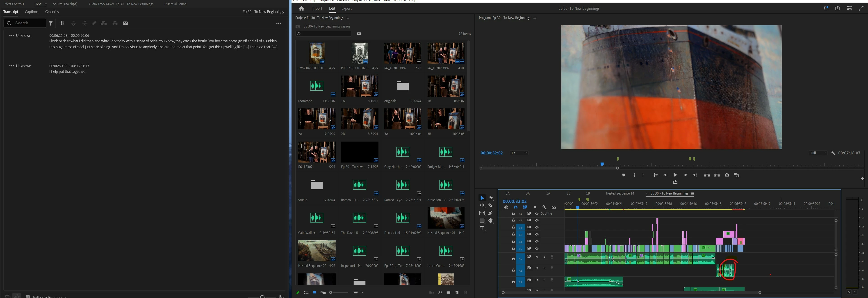Screen dimensions: 868x298
Task: Select the Razor tool
Action: click(490, 205)
